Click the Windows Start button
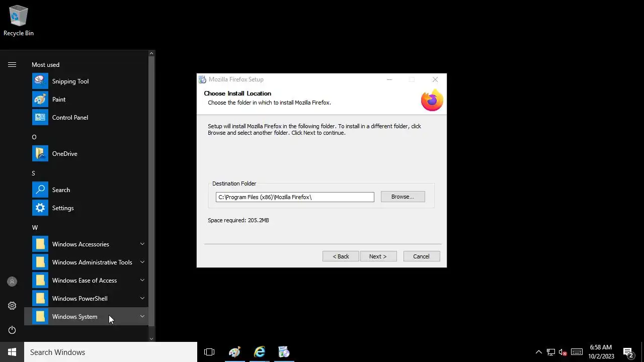This screenshot has width=644, height=362. pyautogui.click(x=12, y=352)
